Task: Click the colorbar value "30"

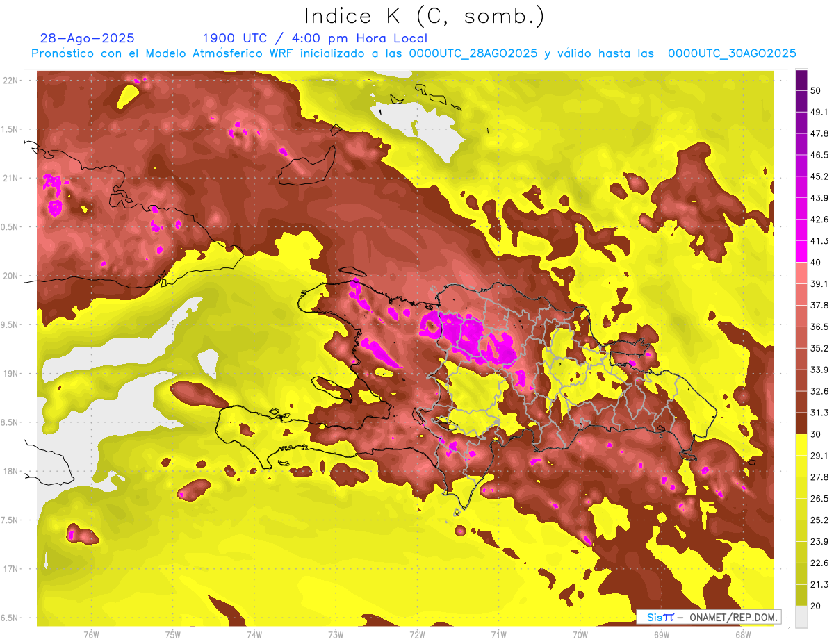Action: [x=816, y=434]
